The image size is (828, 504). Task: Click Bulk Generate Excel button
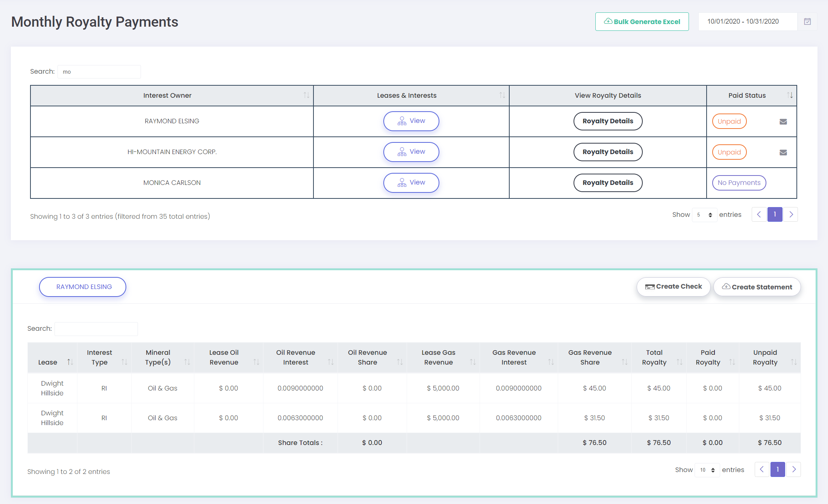(642, 21)
